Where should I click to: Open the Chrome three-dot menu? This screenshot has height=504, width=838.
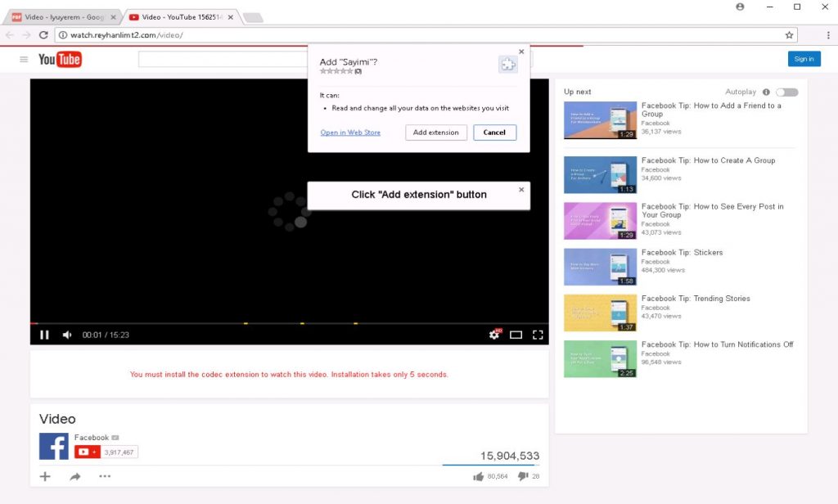828,35
